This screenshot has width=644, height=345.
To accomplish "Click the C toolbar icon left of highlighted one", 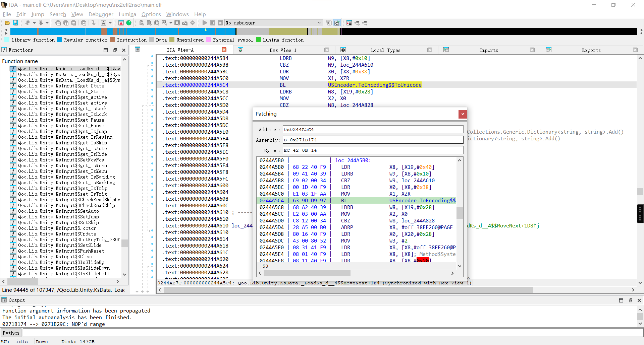I will pos(329,23).
